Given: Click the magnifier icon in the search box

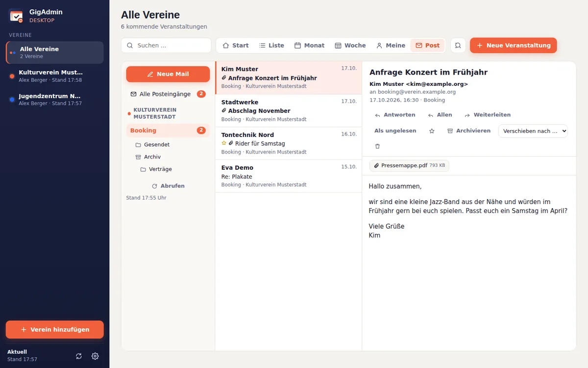Looking at the screenshot, I should click(130, 45).
